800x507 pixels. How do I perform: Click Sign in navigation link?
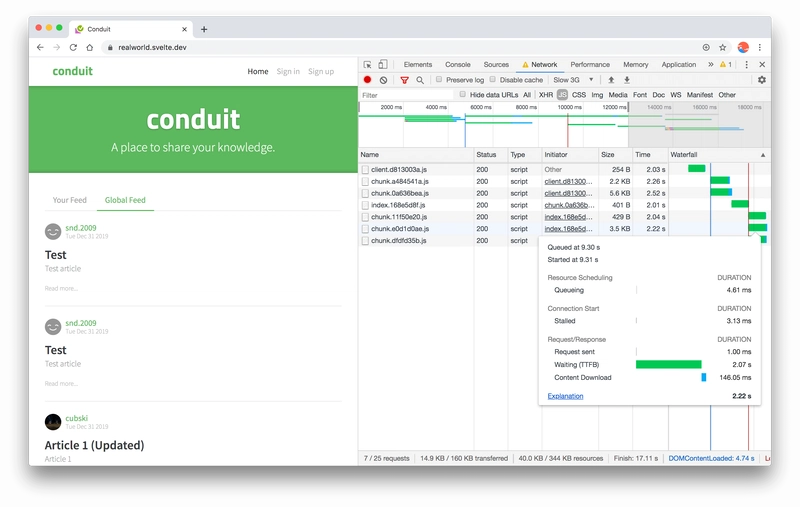coord(288,71)
